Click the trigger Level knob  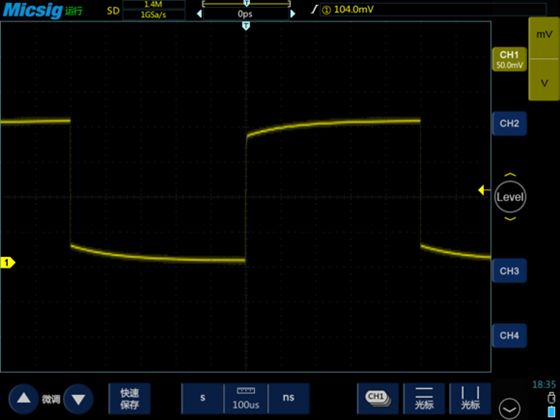point(510,197)
